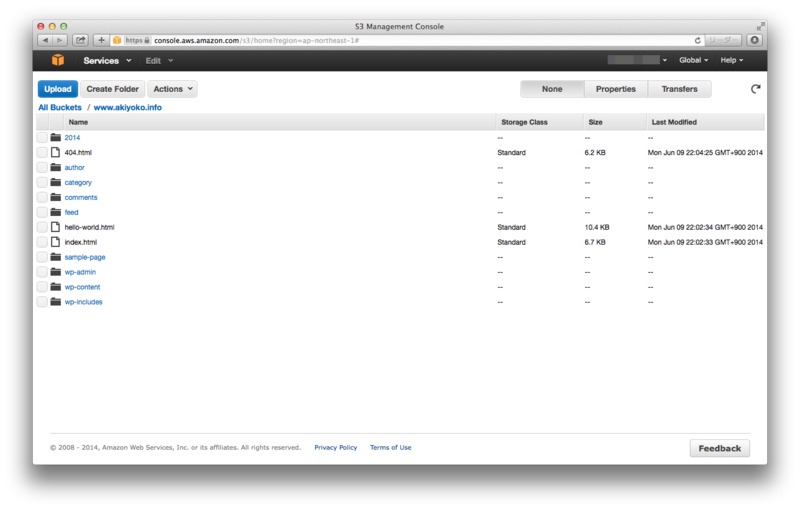Click the browser address bar URL

[256, 40]
